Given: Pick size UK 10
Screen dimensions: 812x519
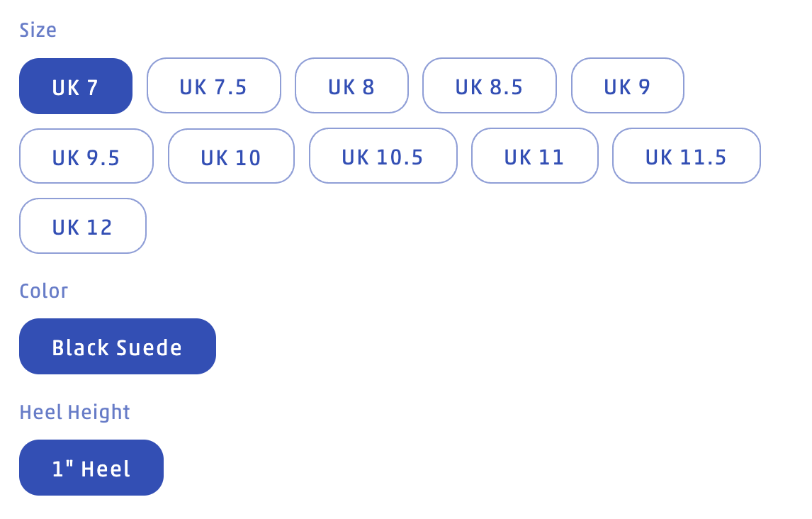Looking at the screenshot, I should pos(231,156).
